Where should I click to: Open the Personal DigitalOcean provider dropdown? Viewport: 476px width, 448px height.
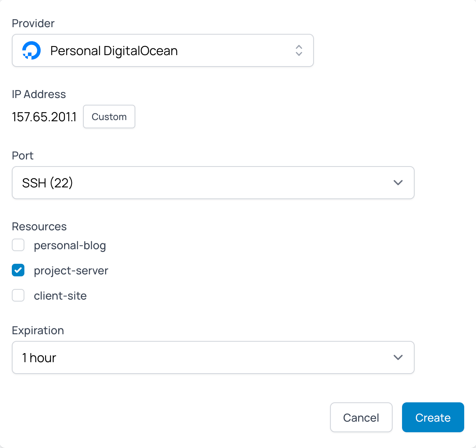[163, 50]
